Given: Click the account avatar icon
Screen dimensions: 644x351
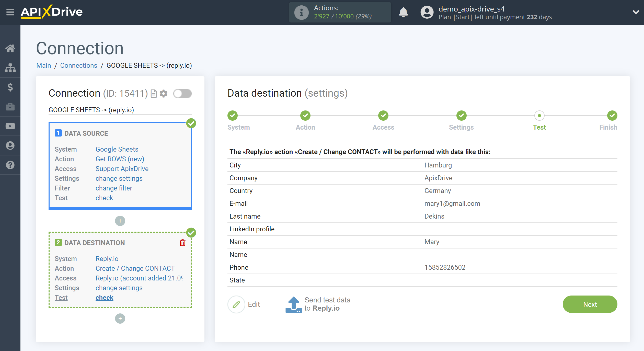Looking at the screenshot, I should [427, 12].
